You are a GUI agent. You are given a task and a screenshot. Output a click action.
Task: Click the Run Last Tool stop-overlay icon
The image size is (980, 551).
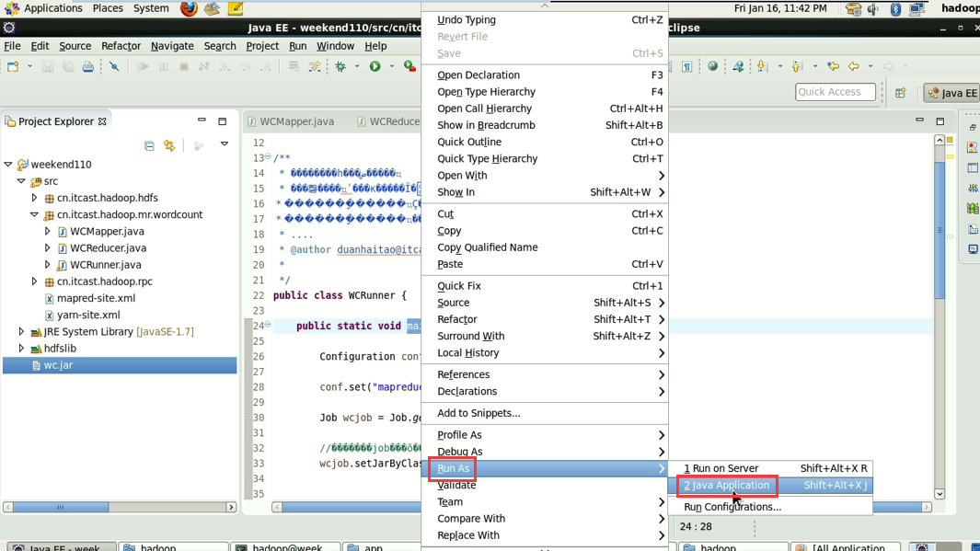pyautogui.click(x=410, y=66)
